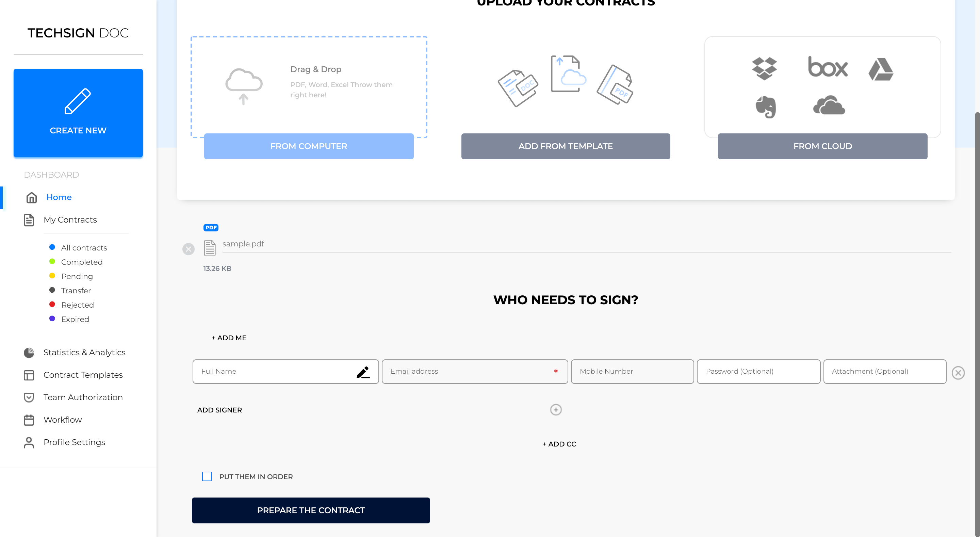
Task: Select the Dropbox cloud icon
Action: coord(764,68)
